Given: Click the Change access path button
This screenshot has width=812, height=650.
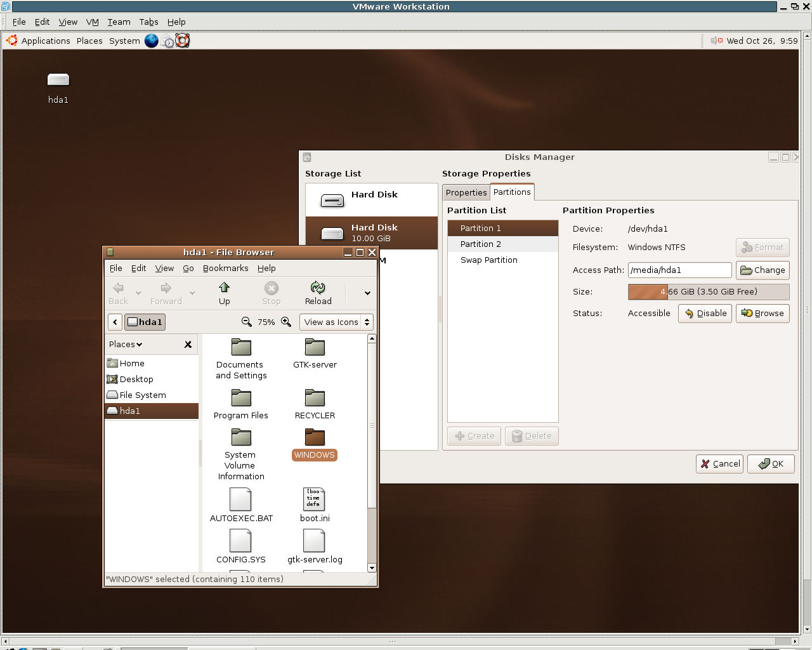Looking at the screenshot, I should pyautogui.click(x=763, y=270).
